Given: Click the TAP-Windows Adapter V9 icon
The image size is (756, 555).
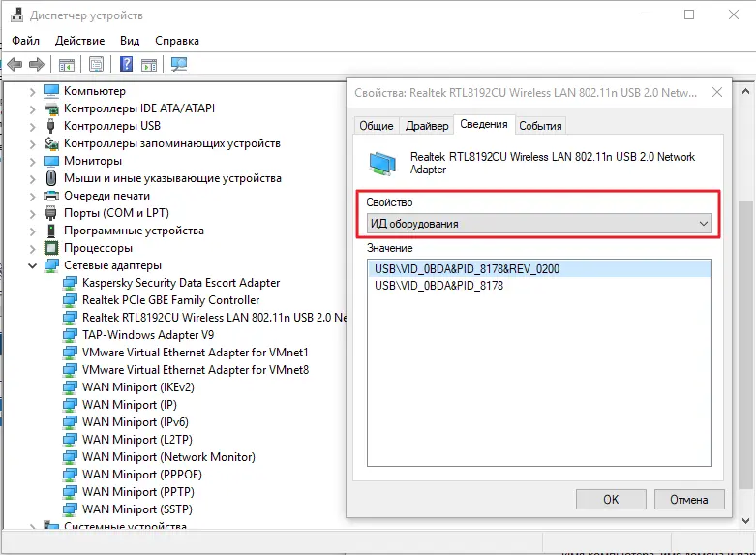Looking at the screenshot, I should coord(70,335).
